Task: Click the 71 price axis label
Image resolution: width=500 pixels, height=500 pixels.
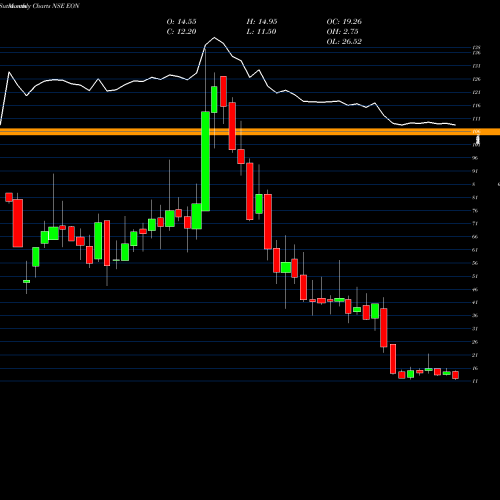Action: pyautogui.click(x=475, y=224)
